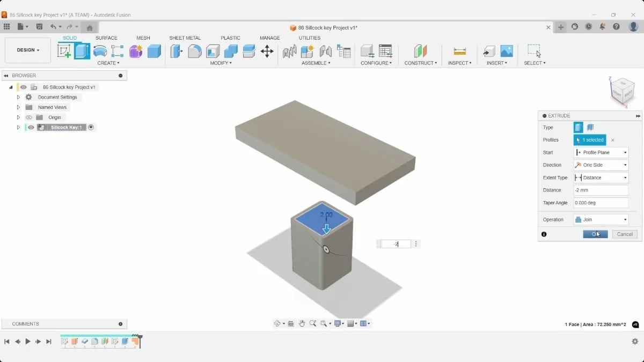Select the Fillet tool

(195, 51)
